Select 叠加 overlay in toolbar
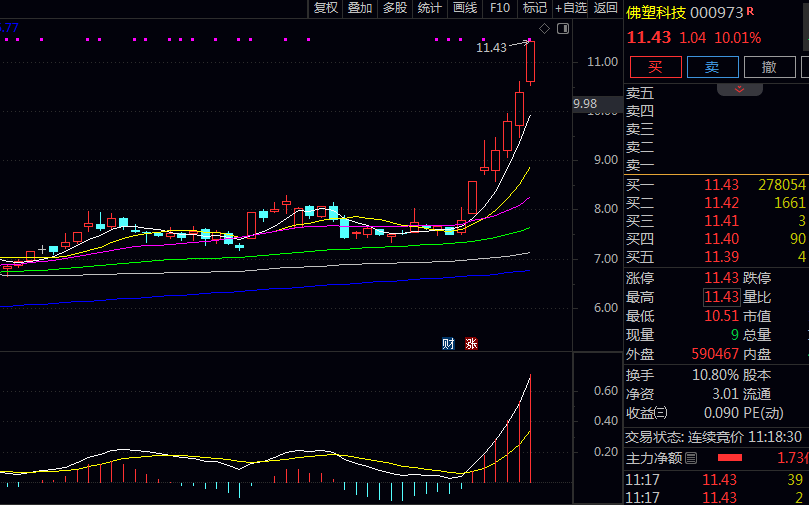809x505 pixels. 360,8
